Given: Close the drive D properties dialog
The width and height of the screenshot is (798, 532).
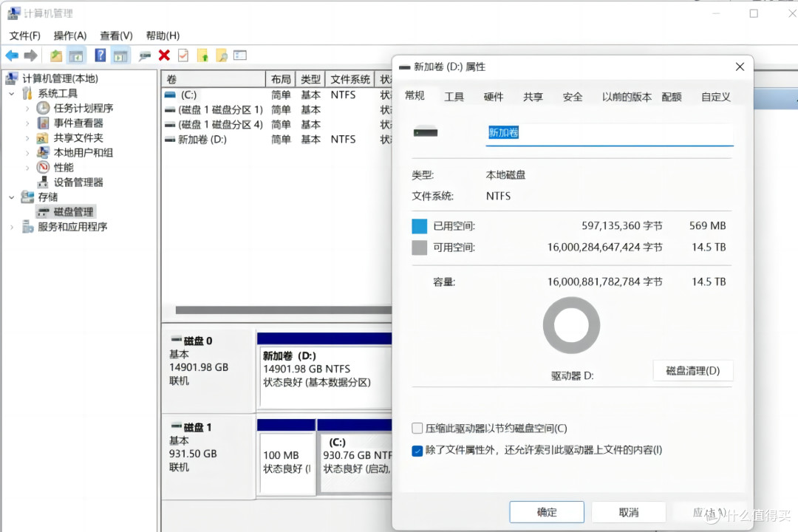Looking at the screenshot, I should point(740,66).
